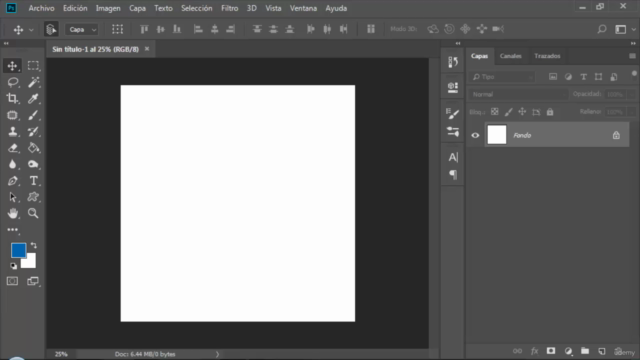The height and width of the screenshot is (360, 640).
Task: Open the Normal blend mode dropdown
Action: tap(518, 94)
